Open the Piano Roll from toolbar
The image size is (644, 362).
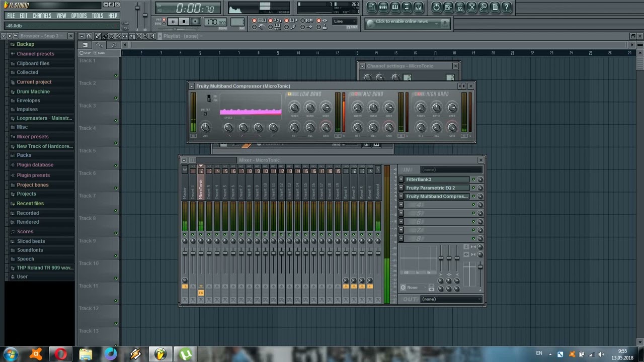click(395, 7)
